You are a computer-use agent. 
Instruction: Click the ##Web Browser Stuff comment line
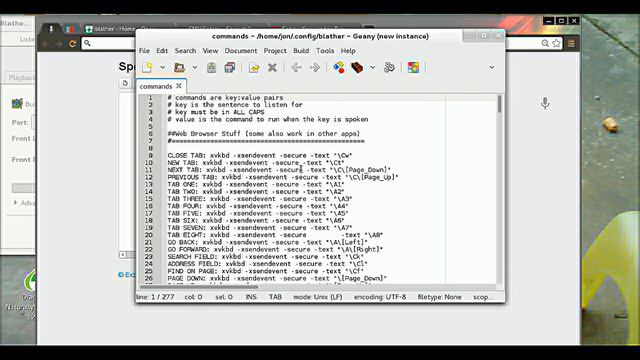pos(264,133)
